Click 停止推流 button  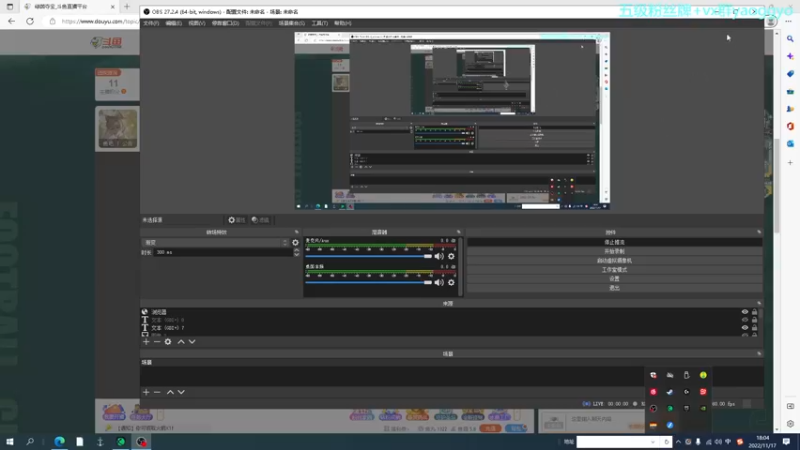[614, 242]
